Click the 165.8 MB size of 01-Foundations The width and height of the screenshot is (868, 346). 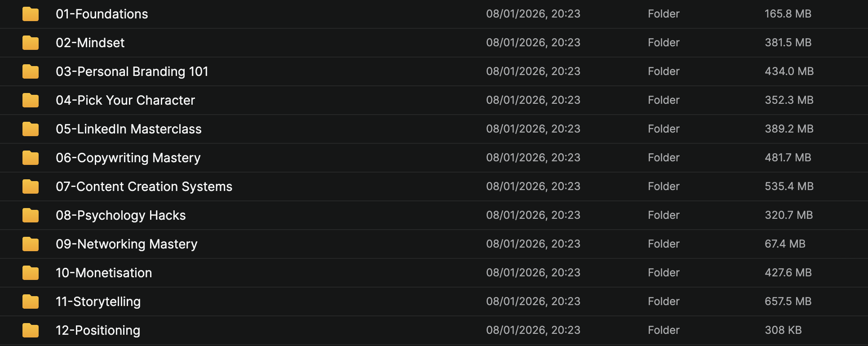pyautogui.click(x=788, y=14)
